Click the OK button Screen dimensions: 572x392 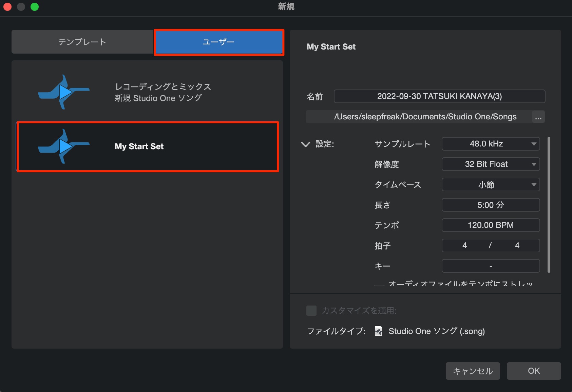(x=534, y=371)
